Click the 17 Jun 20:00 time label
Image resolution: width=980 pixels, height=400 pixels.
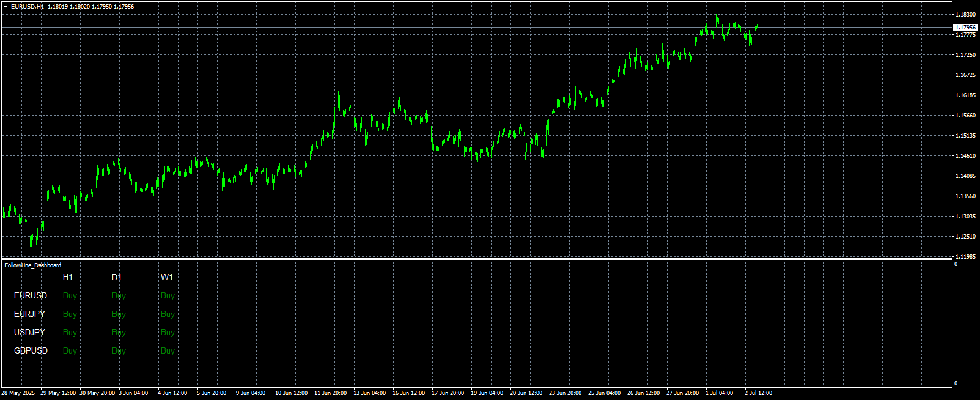[448, 393]
